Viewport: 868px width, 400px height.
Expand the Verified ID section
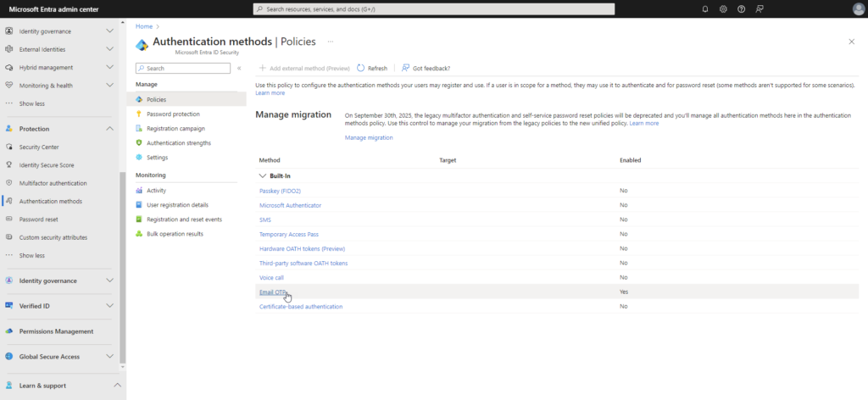(109, 306)
